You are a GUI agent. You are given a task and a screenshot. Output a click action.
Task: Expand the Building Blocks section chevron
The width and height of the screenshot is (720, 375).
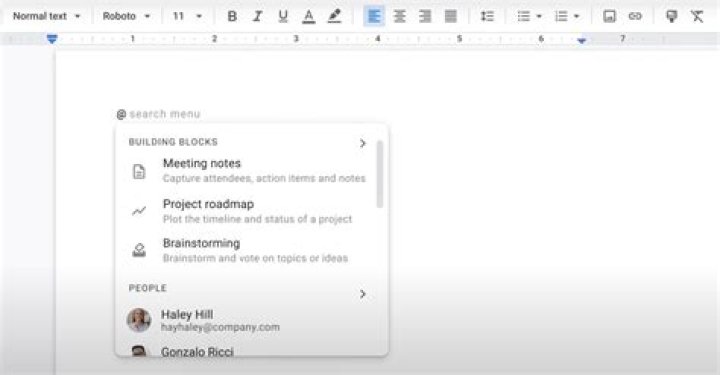pyautogui.click(x=362, y=143)
